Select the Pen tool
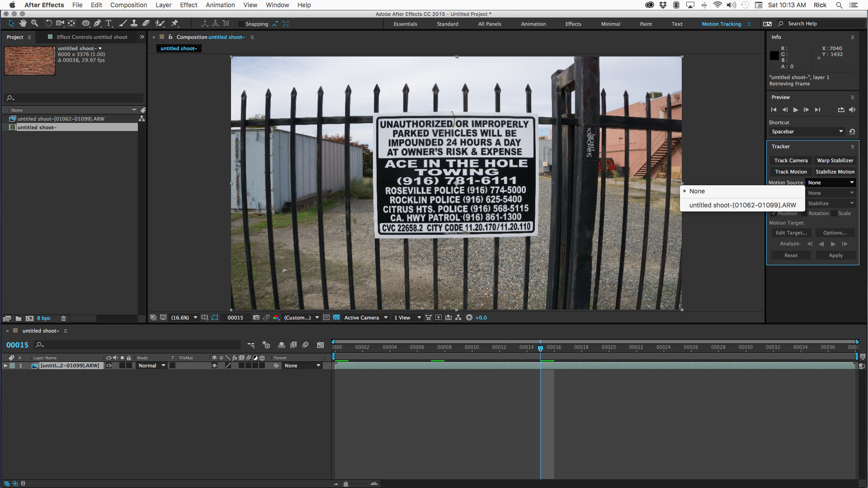This screenshot has height=488, width=868. [x=97, y=23]
